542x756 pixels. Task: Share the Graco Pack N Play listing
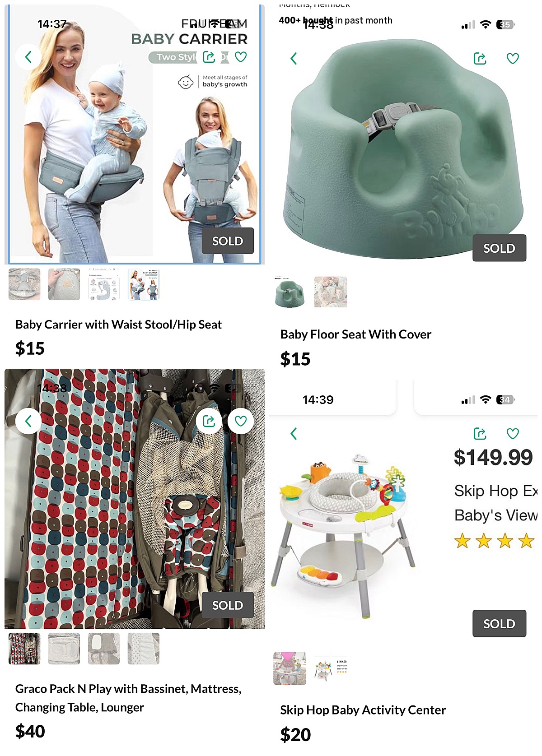click(209, 421)
